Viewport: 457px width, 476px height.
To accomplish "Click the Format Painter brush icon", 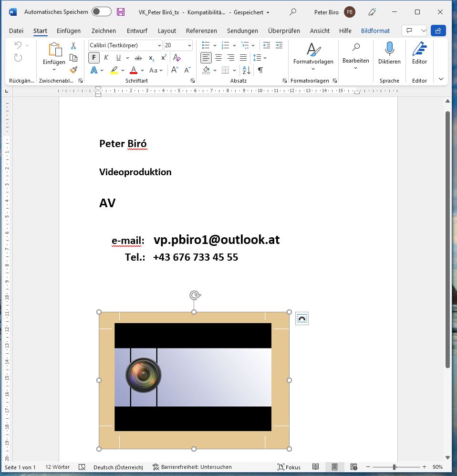I will coord(73,70).
